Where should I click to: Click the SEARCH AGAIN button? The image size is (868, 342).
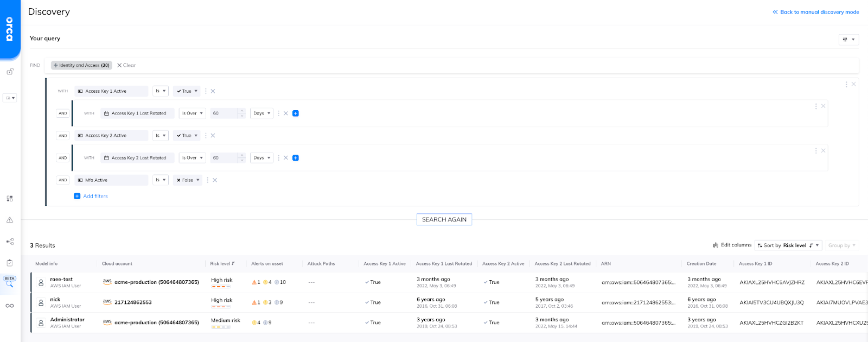pos(444,219)
